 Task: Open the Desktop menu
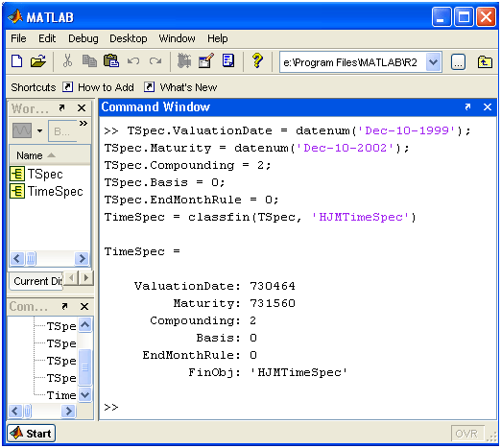pyautogui.click(x=129, y=38)
